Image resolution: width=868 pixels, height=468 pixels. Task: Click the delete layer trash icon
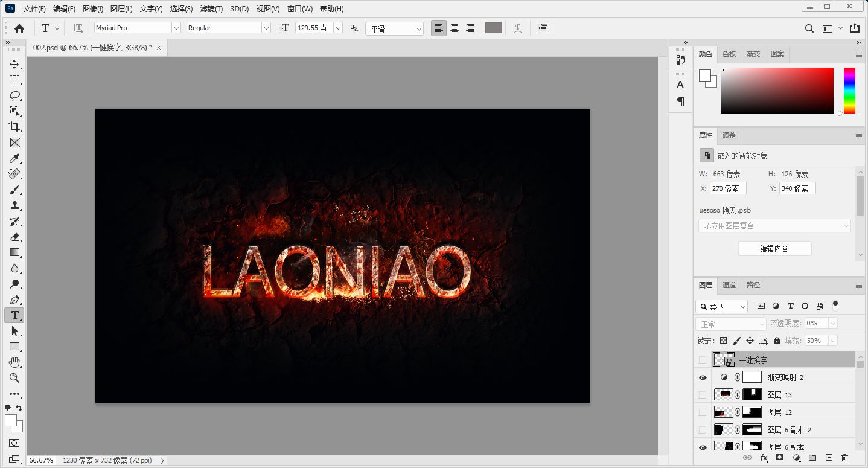[844, 458]
